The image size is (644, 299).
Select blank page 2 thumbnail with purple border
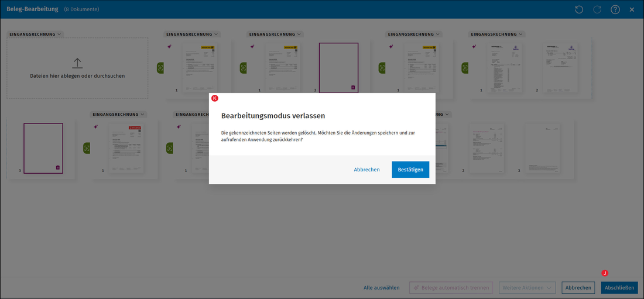point(339,68)
